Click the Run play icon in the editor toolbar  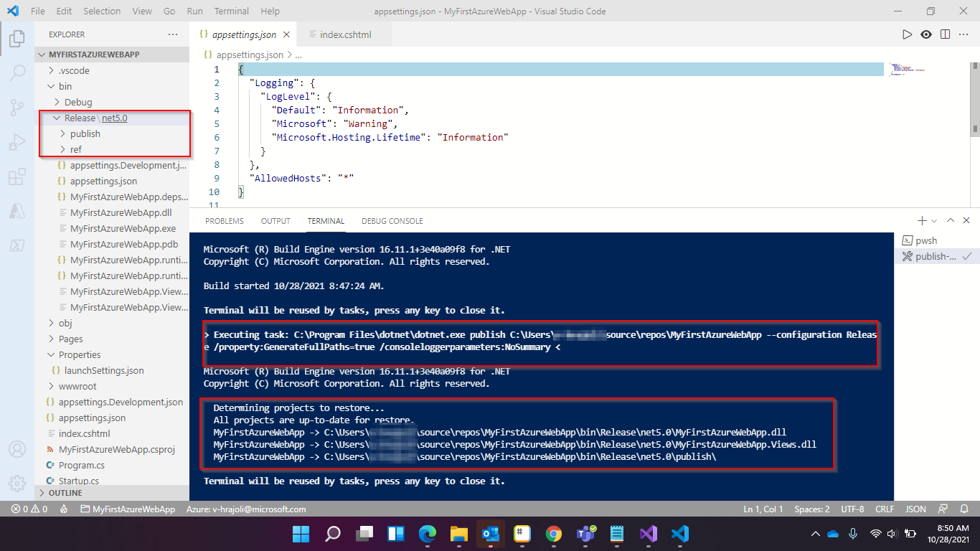(908, 34)
